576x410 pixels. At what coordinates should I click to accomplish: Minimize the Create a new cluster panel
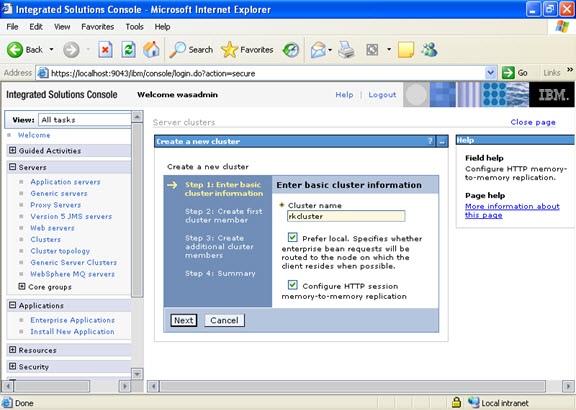442,141
